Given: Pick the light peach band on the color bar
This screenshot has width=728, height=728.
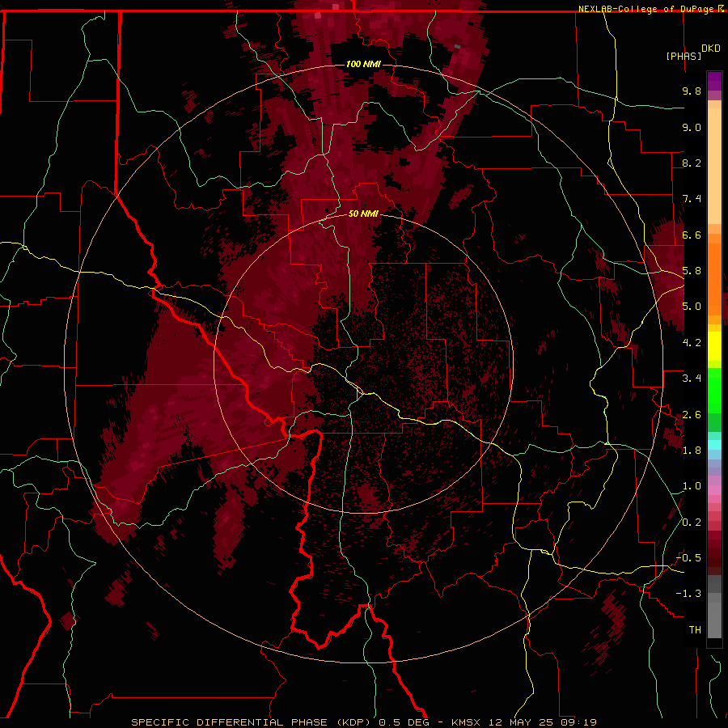Looking at the screenshot, I should pyautogui.click(x=714, y=166).
